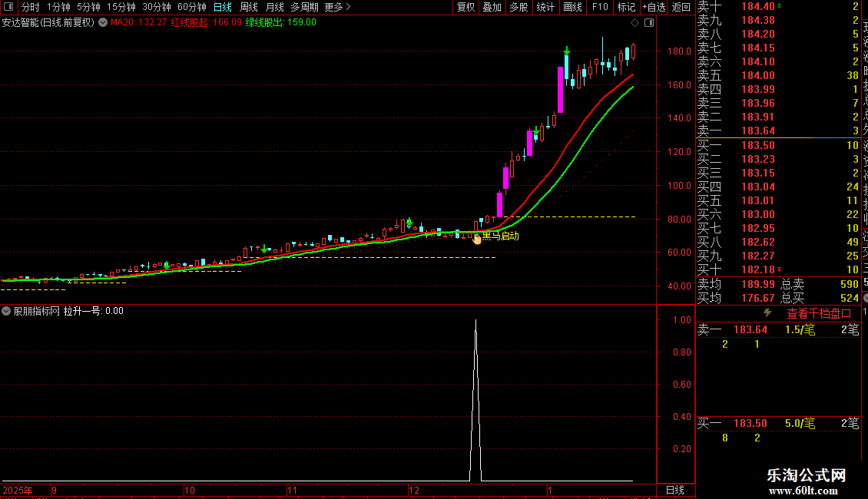This screenshot has height=499, width=868.
Task: Click the 拉升一号 0.00 indicator label
Action: 93,311
